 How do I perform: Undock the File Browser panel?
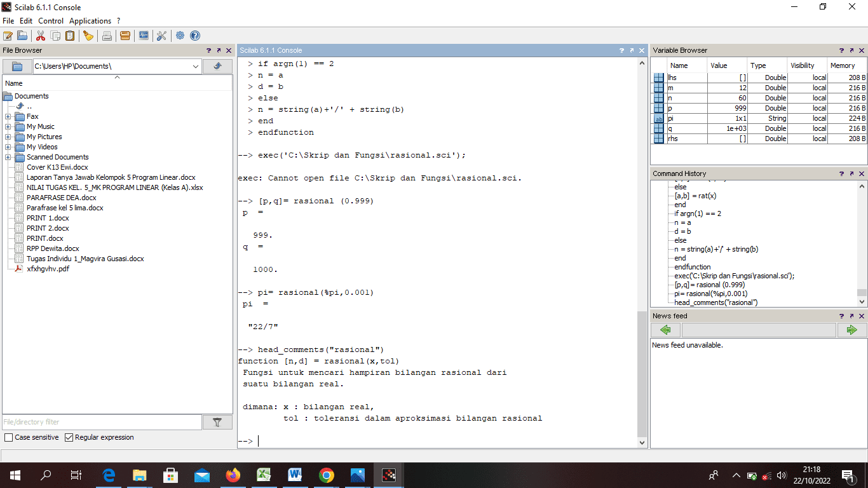coord(219,50)
